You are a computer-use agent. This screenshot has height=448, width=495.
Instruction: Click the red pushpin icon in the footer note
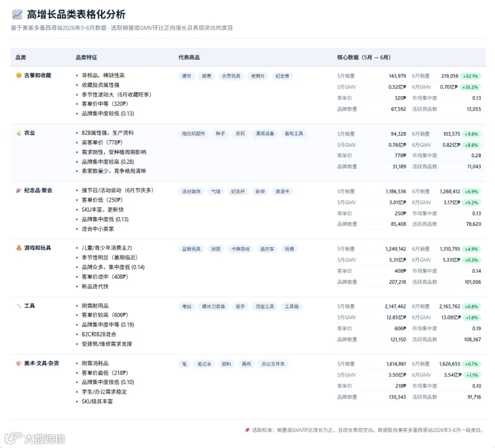click(247, 430)
